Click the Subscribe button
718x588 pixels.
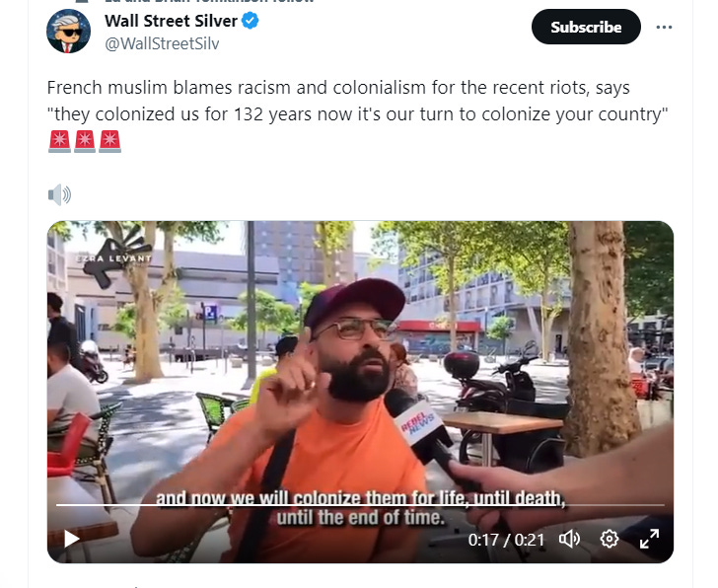tap(586, 27)
